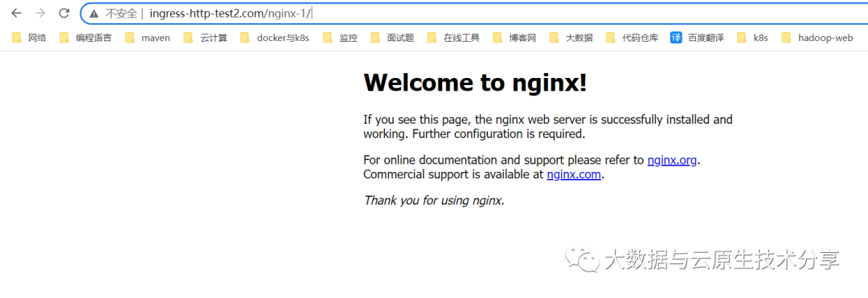Click the forward navigation arrow

pyautogui.click(x=40, y=14)
